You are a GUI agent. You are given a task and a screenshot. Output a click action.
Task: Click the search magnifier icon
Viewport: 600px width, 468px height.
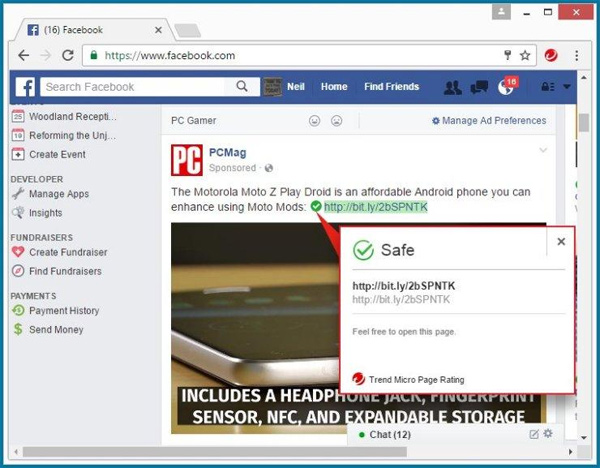tap(242, 86)
